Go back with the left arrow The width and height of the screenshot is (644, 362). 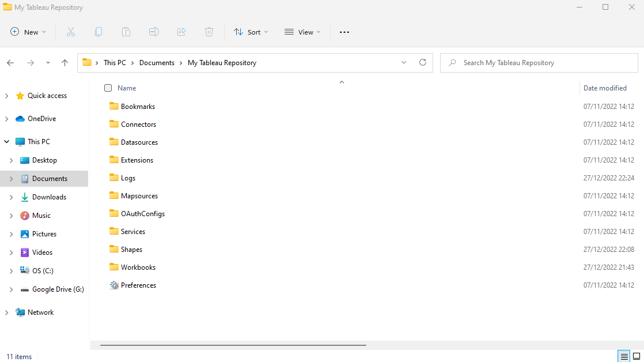click(x=10, y=63)
